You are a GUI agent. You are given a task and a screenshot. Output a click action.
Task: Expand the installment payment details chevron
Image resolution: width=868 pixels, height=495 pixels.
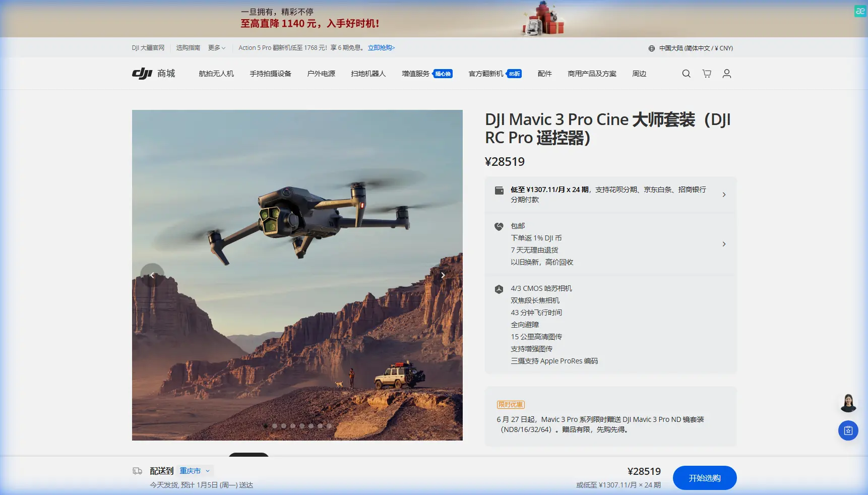click(724, 195)
